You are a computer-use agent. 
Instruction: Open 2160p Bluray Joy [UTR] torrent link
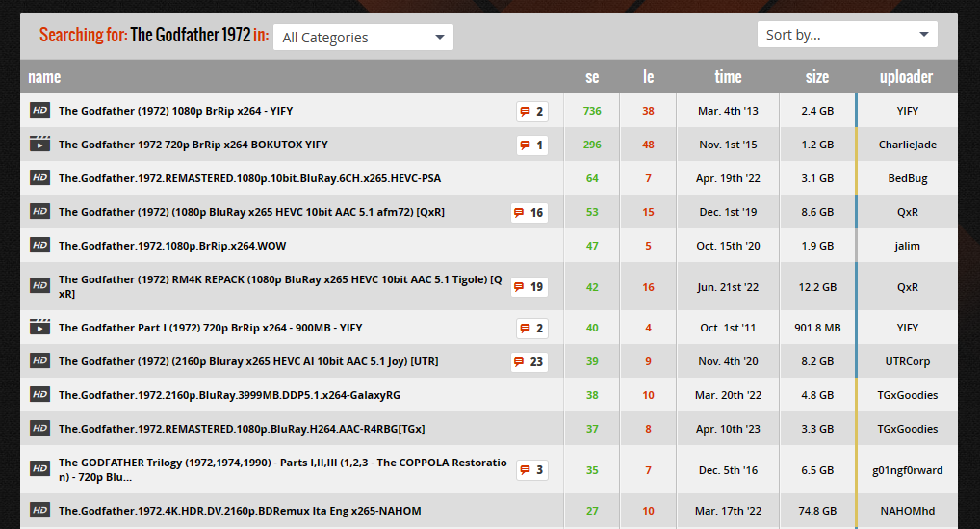[248, 361]
